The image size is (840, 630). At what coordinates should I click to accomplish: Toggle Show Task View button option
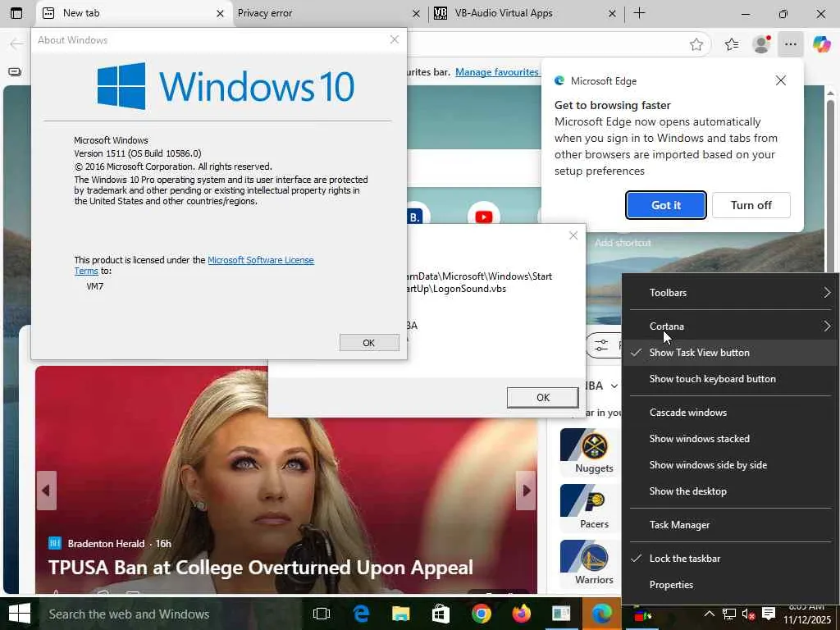[x=731, y=353]
